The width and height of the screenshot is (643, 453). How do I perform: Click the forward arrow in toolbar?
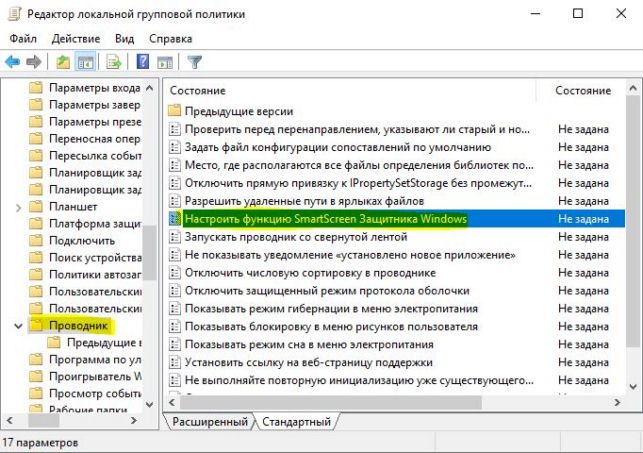34,62
